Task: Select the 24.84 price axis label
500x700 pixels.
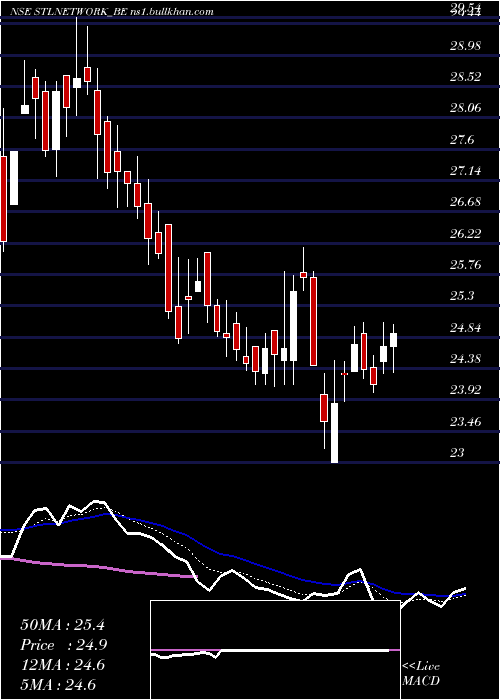Action: pos(466,329)
